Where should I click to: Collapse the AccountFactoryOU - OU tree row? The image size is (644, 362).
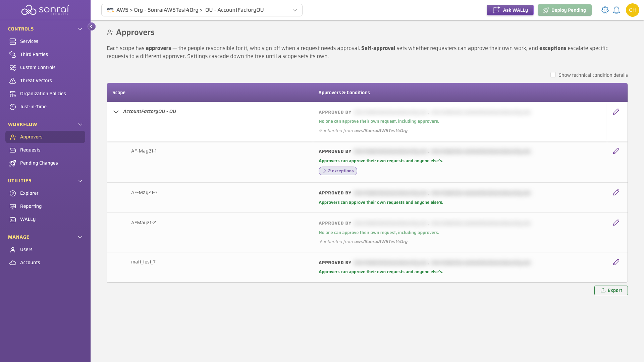(x=116, y=112)
